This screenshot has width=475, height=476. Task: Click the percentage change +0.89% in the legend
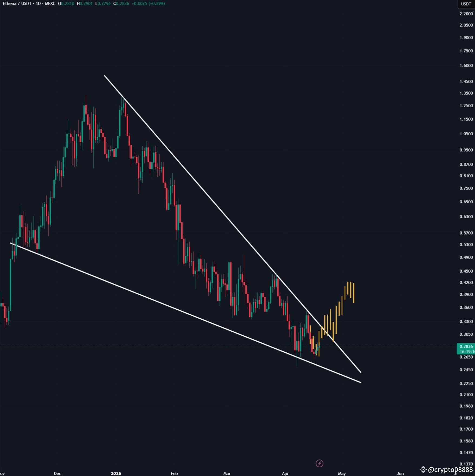(157, 4)
